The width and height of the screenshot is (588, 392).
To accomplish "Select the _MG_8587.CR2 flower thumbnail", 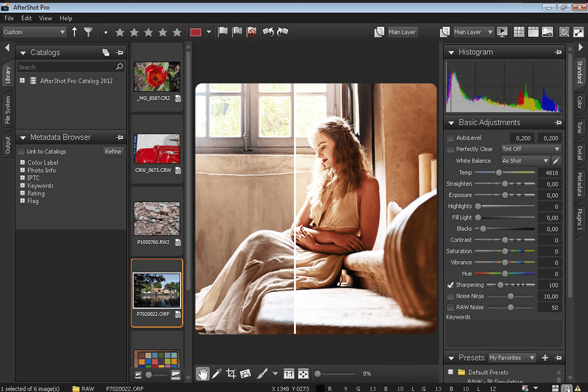I will click(x=157, y=77).
